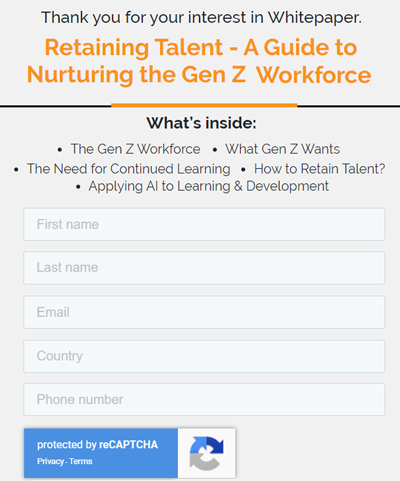Viewport: 400px width, 481px height.
Task: Click the 'What's inside:' heading
Action: 201,123
